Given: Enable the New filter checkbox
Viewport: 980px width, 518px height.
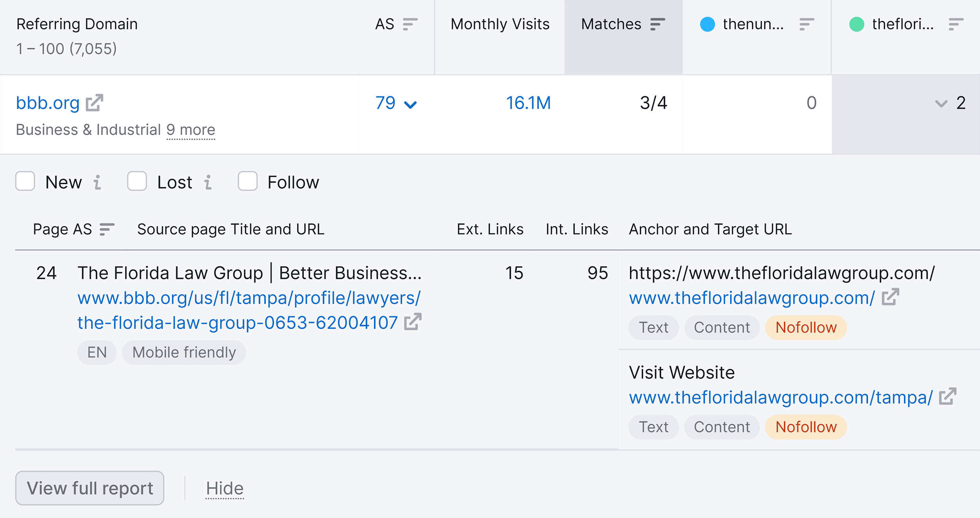Looking at the screenshot, I should [25, 182].
